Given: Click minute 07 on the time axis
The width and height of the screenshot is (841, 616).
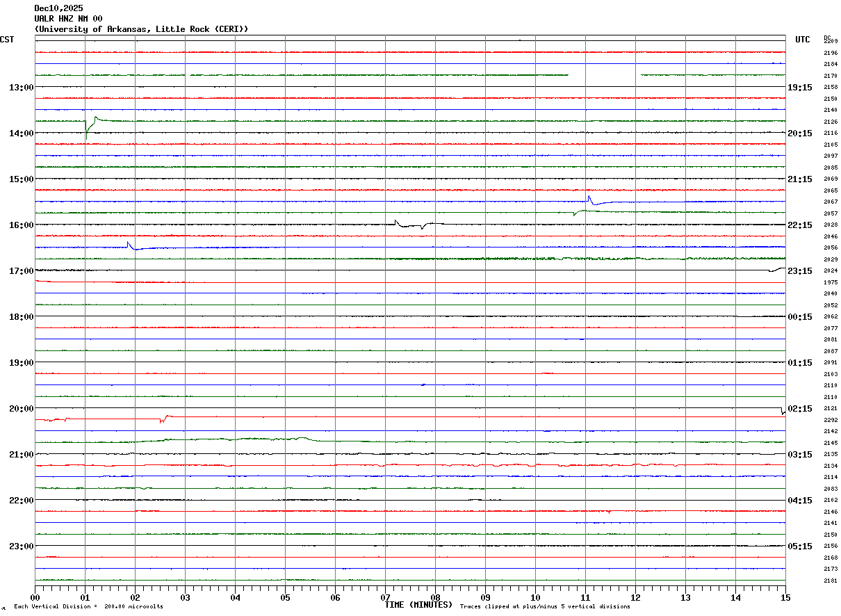Looking at the screenshot, I should [385, 597].
